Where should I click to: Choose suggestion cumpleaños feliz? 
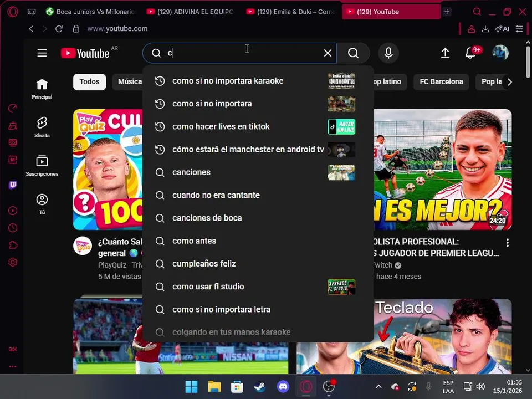(x=258, y=264)
